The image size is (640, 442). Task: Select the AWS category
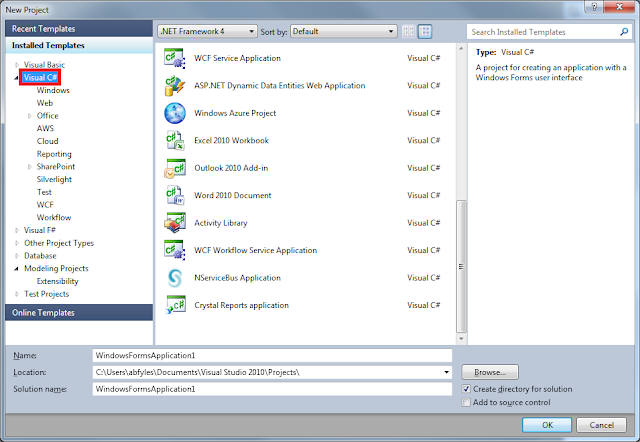click(45, 128)
